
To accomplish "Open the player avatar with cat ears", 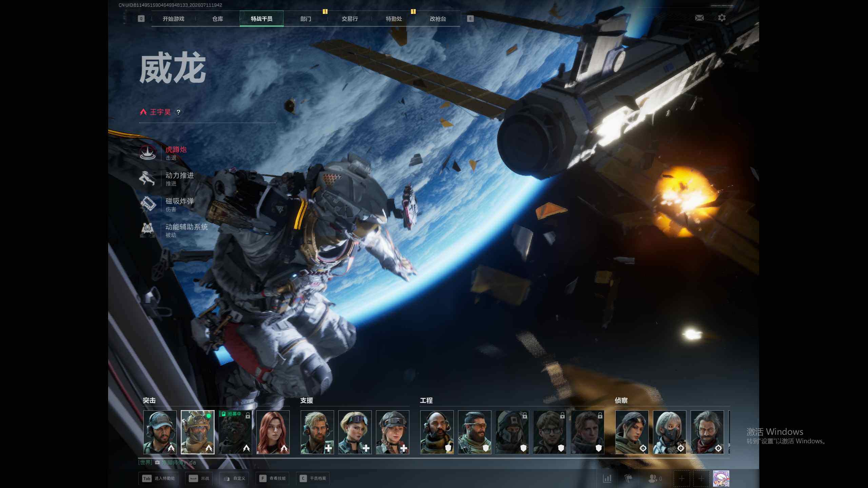I will (721, 479).
